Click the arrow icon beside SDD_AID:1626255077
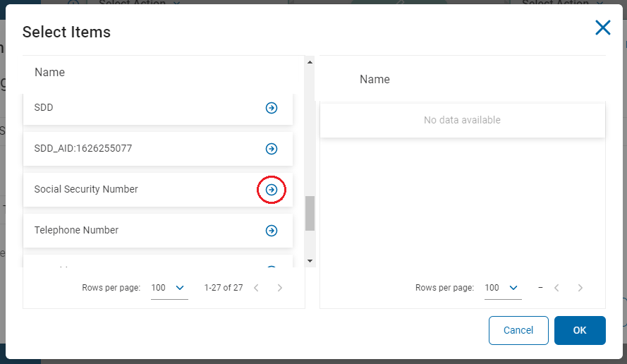Image resolution: width=627 pixels, height=364 pixels. pyautogui.click(x=272, y=149)
